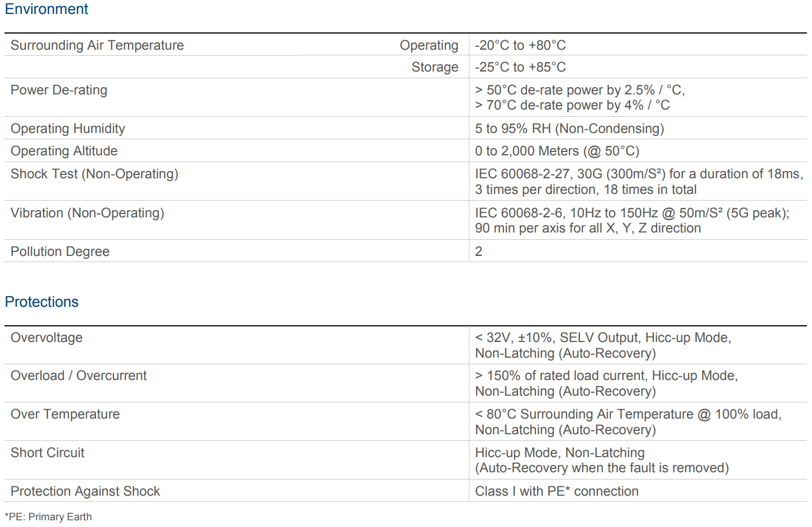Viewport: 812px width, 527px height.
Task: Select the Operating Altitude label
Action: point(64,151)
